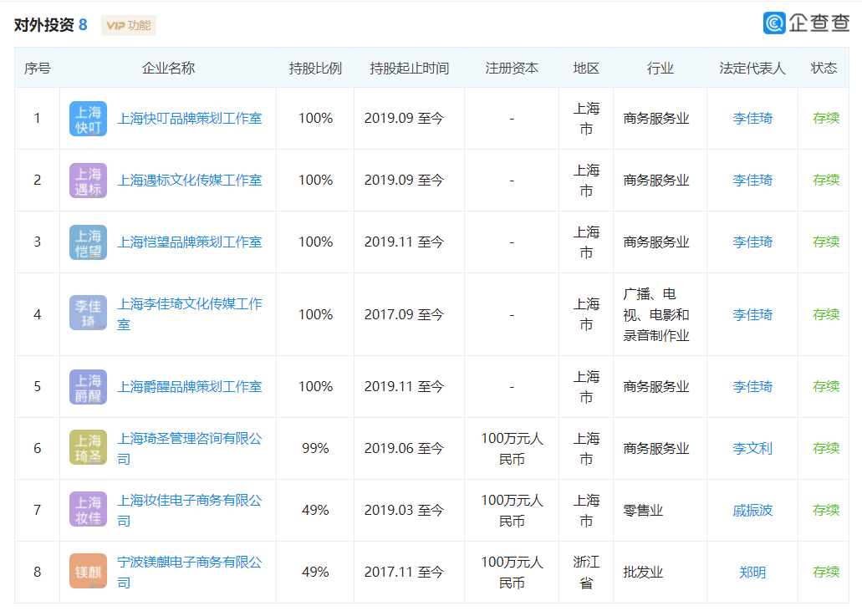862x616 pixels.
Task: Click 100万元人民币 capital in row 8
Action: tap(512, 572)
